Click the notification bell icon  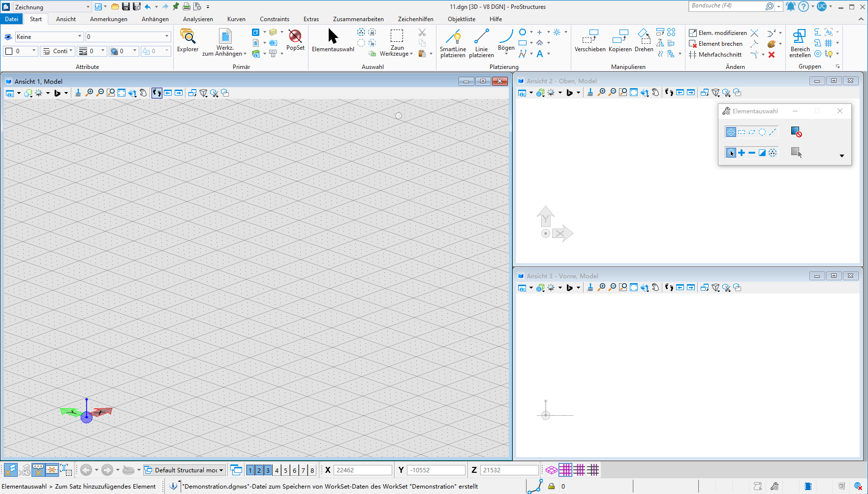(790, 6)
